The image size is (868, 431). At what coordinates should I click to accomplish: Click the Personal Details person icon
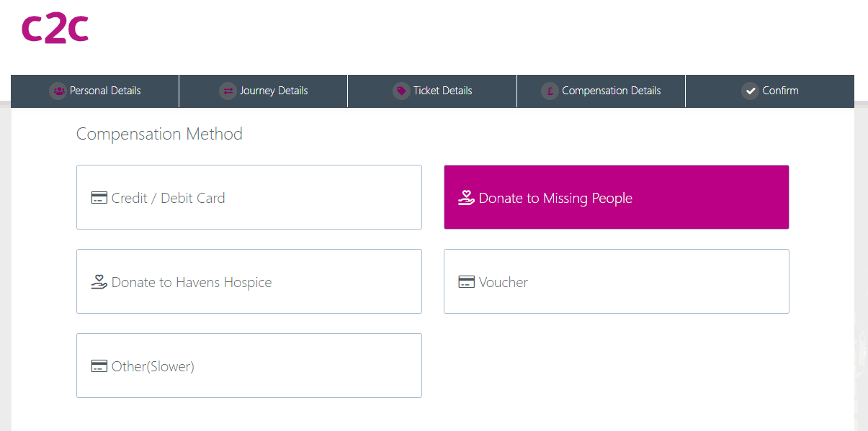point(58,91)
